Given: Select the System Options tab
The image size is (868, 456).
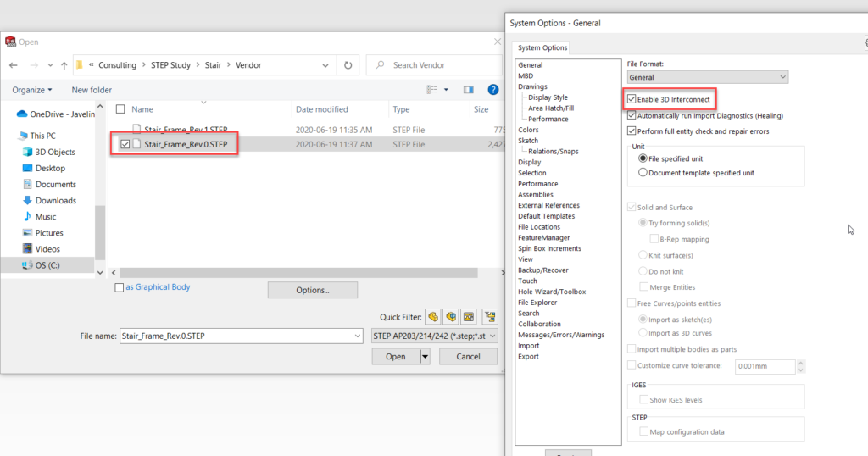Looking at the screenshot, I should 542,47.
